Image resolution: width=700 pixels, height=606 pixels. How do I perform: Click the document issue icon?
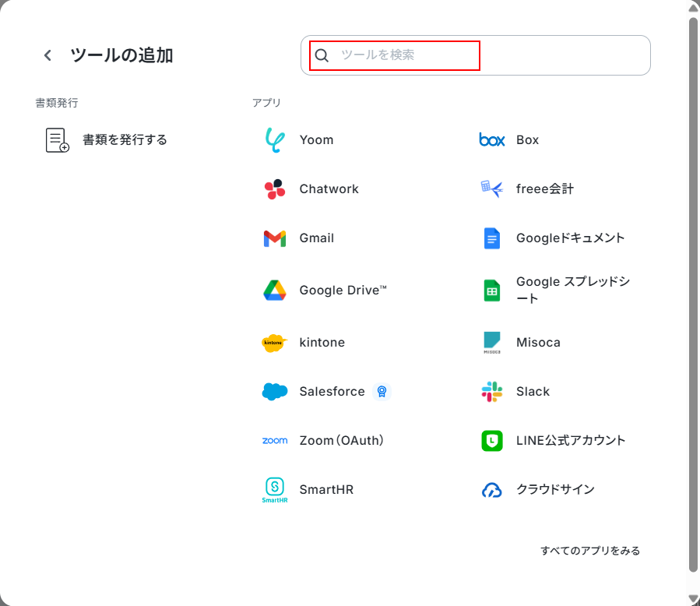point(58,140)
